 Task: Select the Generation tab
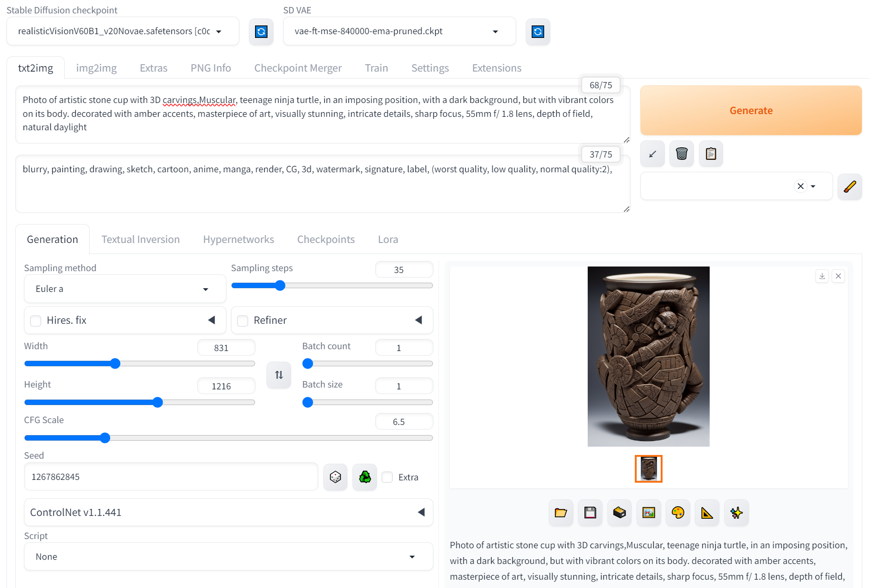(x=52, y=239)
